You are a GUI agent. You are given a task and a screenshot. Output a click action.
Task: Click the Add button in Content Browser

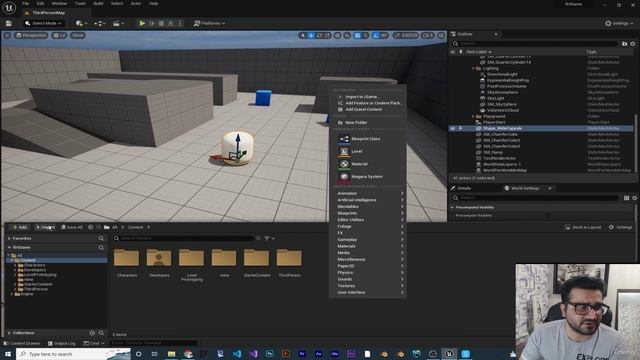[19, 227]
